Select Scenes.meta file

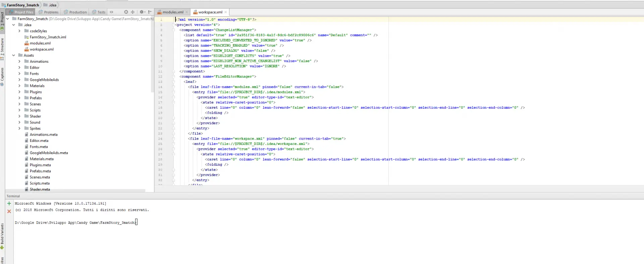[40, 177]
